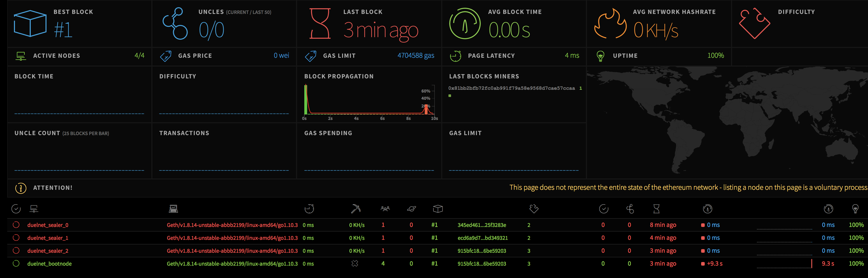
Task: Pin the duelnet_sealer_2 node
Action: click(16, 251)
